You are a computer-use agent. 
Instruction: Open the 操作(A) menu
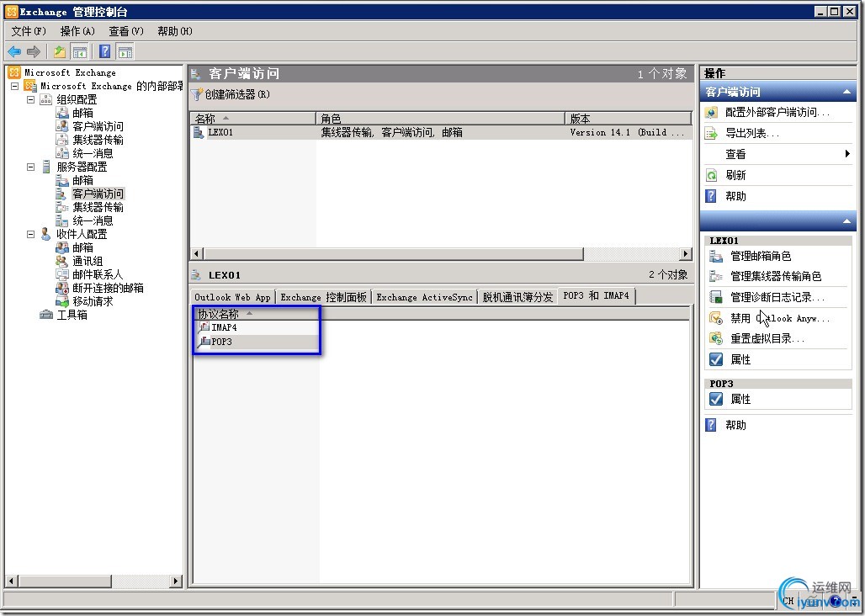tap(77, 31)
